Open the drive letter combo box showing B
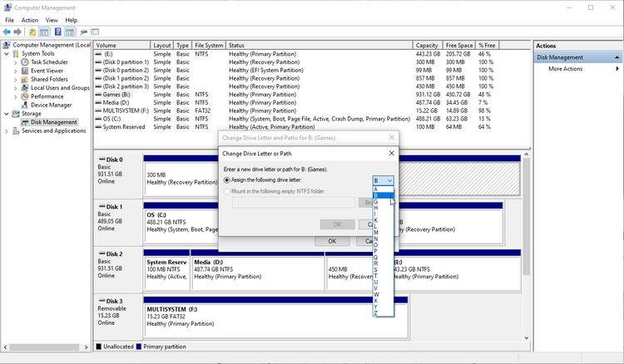624x364 pixels. point(384,180)
